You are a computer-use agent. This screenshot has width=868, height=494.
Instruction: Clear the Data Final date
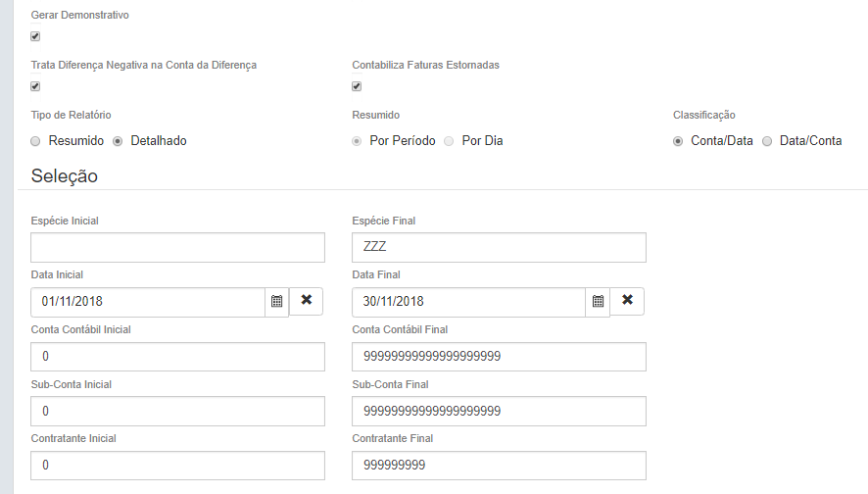627,301
